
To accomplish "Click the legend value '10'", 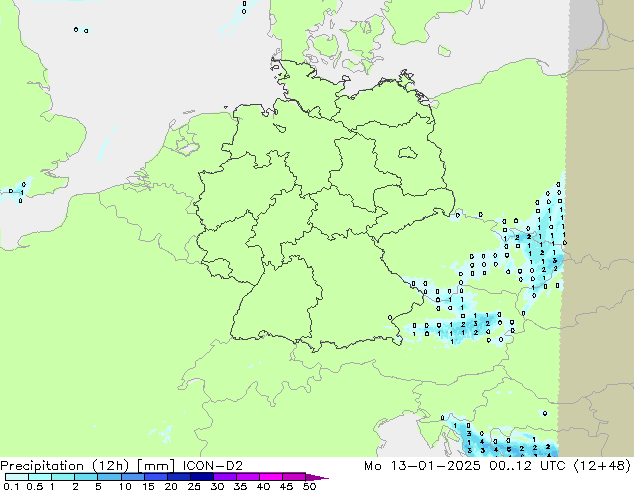I will tap(125, 486).
